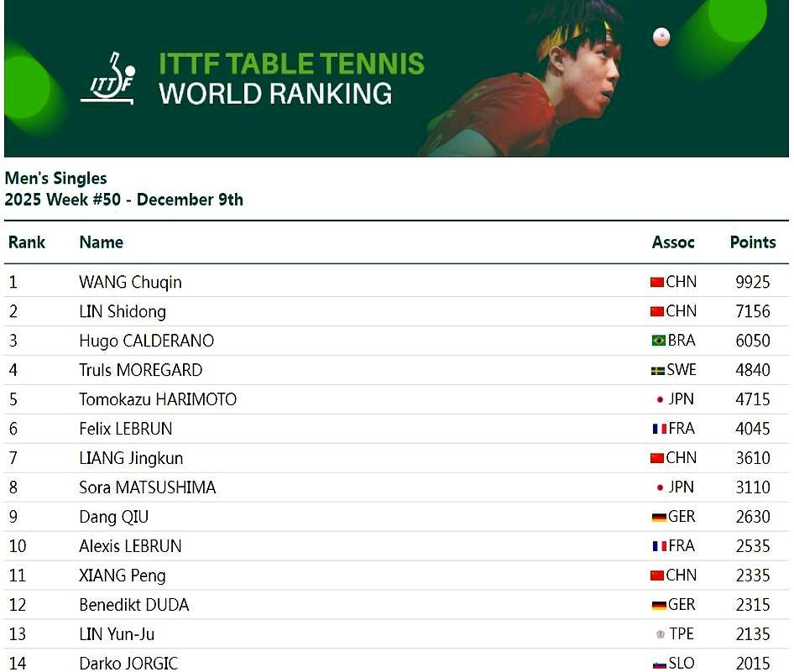Click China flag next to WANG Chuqin
This screenshot has height=672, width=794.
point(657,283)
